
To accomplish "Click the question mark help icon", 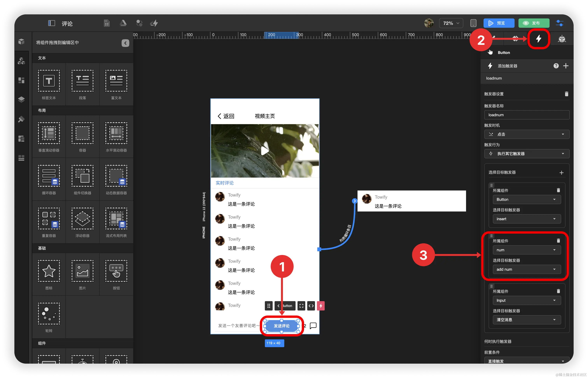I will pos(556,66).
